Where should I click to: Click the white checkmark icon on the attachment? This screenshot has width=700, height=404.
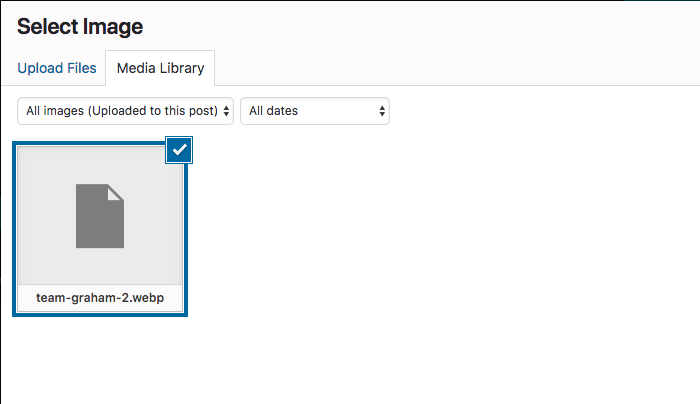[x=179, y=150]
